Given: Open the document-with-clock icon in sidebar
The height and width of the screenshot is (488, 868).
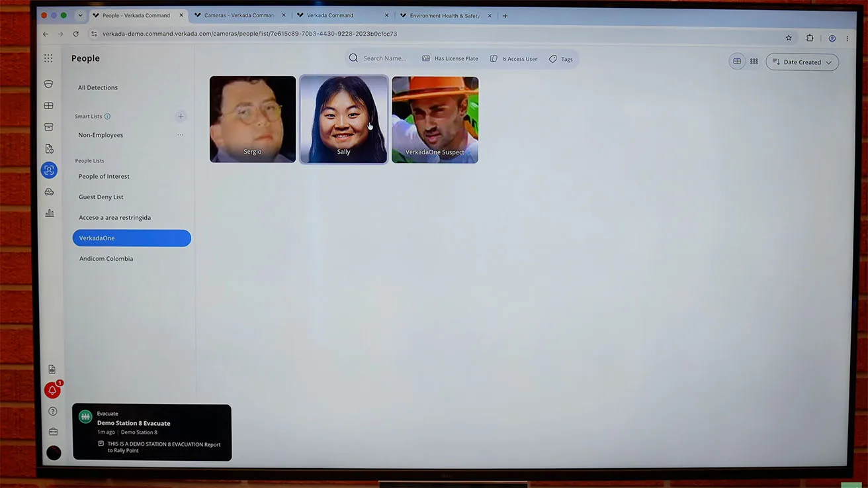Looking at the screenshot, I should pyautogui.click(x=49, y=148).
